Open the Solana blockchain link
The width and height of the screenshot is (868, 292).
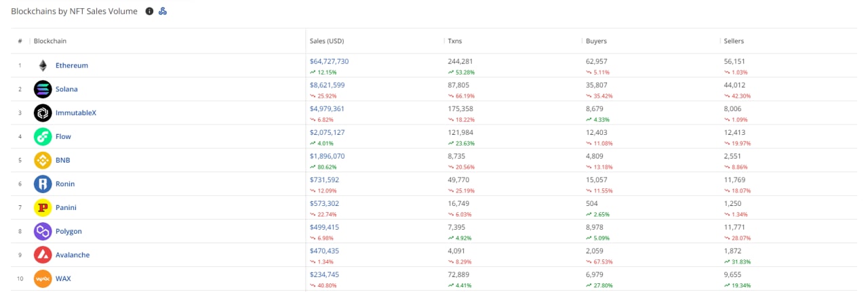(66, 89)
